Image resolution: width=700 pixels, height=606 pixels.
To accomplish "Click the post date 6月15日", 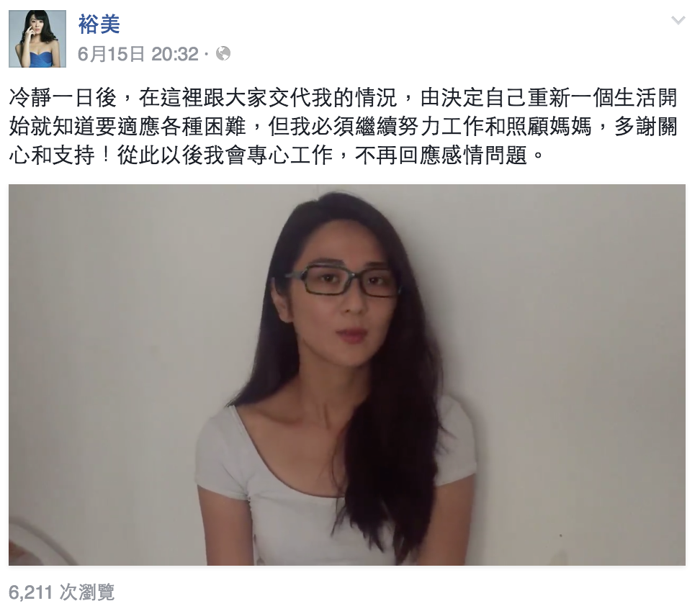I will pos(111,54).
